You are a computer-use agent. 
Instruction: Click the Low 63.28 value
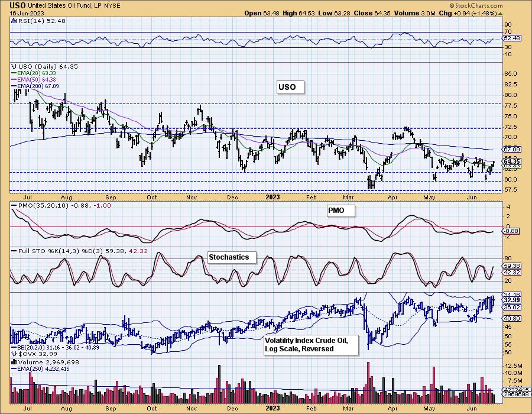(334, 13)
